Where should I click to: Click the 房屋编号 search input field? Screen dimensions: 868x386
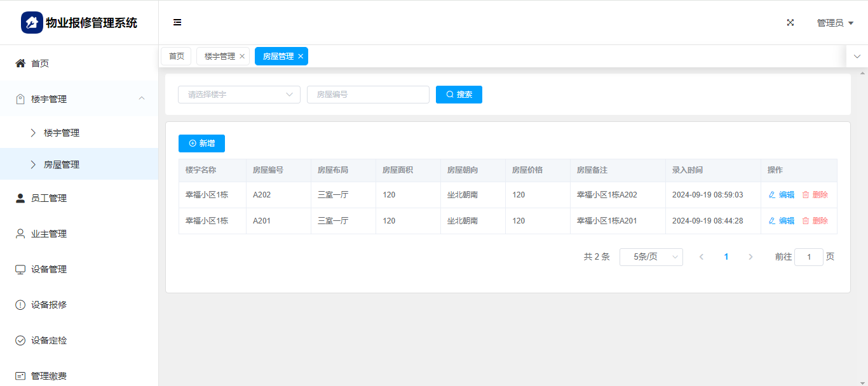pos(368,95)
